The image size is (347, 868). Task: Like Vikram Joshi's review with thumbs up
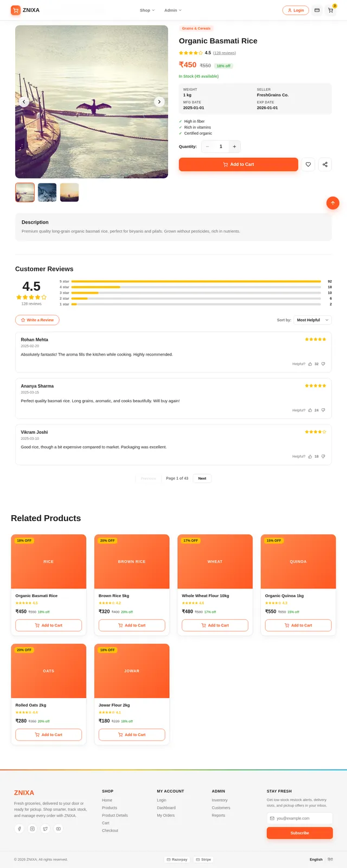pyautogui.click(x=310, y=457)
